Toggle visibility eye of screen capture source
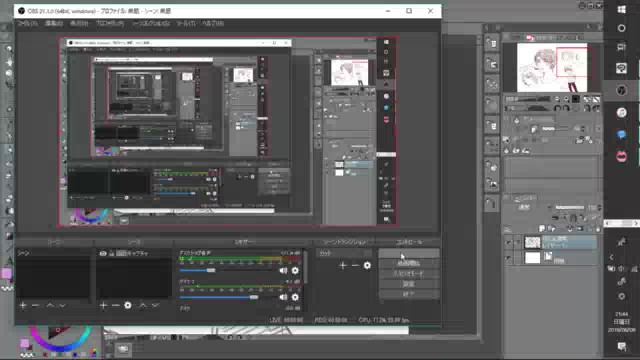Screen dimensions: 640x360 click(x=103, y=253)
